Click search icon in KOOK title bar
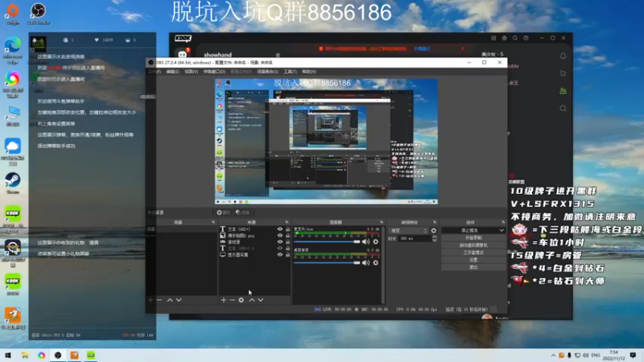This screenshot has height=362, width=644. coord(515,38)
